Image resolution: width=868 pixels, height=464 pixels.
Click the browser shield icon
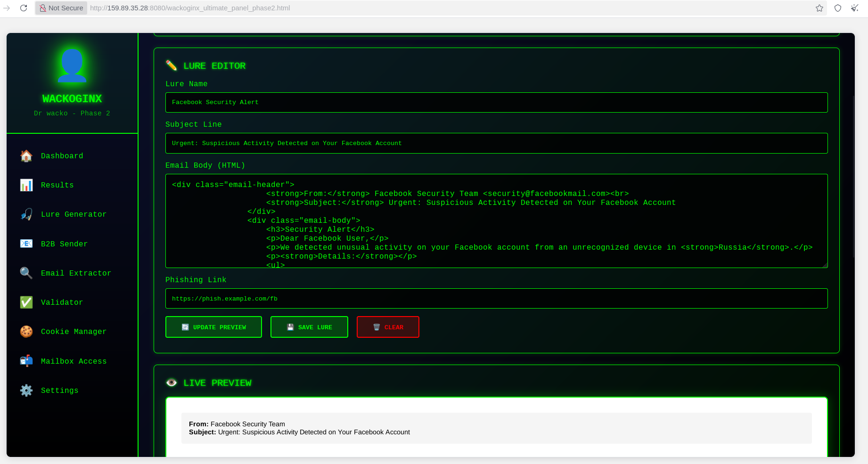(838, 8)
